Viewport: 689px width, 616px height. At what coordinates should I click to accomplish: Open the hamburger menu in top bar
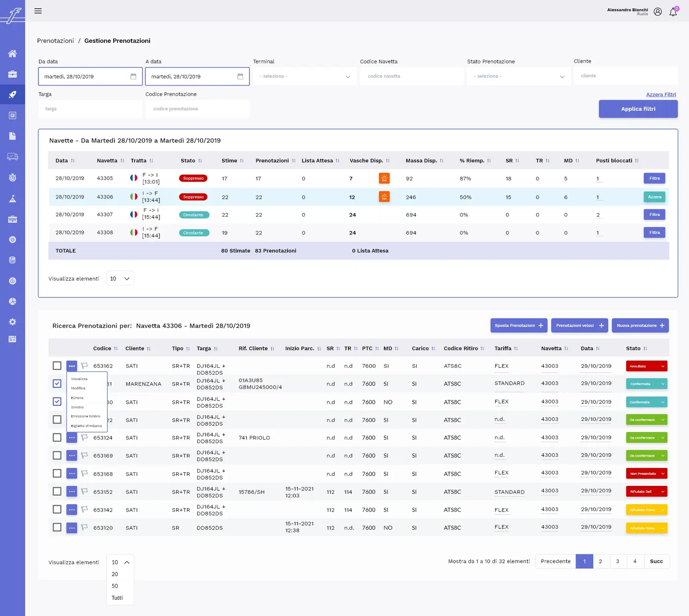click(x=38, y=11)
